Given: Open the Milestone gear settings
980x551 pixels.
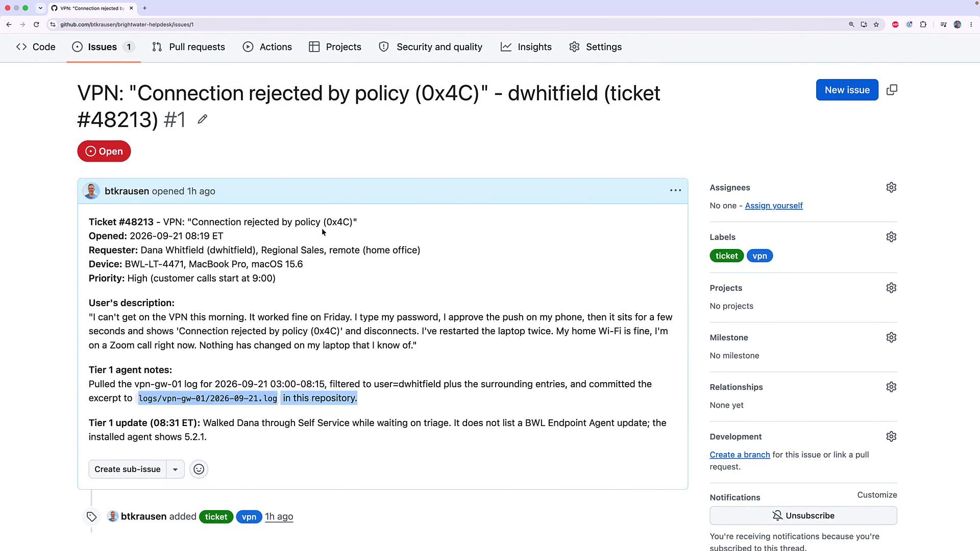Looking at the screenshot, I should [x=891, y=337].
